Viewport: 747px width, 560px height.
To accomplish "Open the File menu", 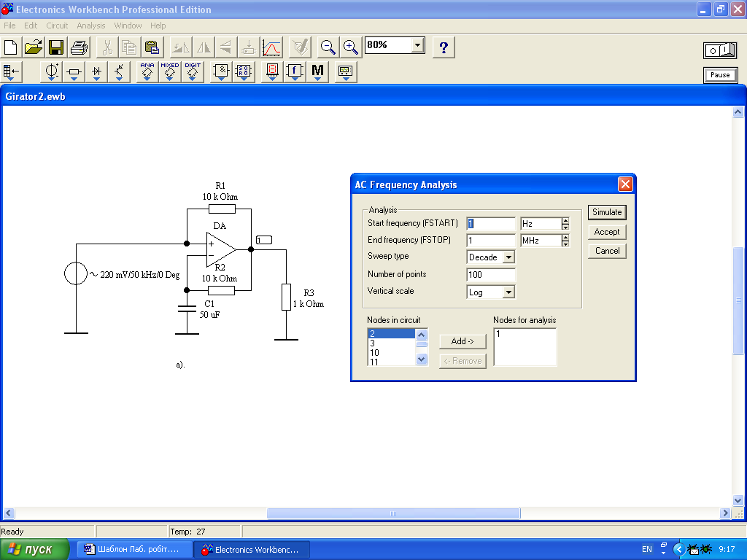I will [9, 26].
